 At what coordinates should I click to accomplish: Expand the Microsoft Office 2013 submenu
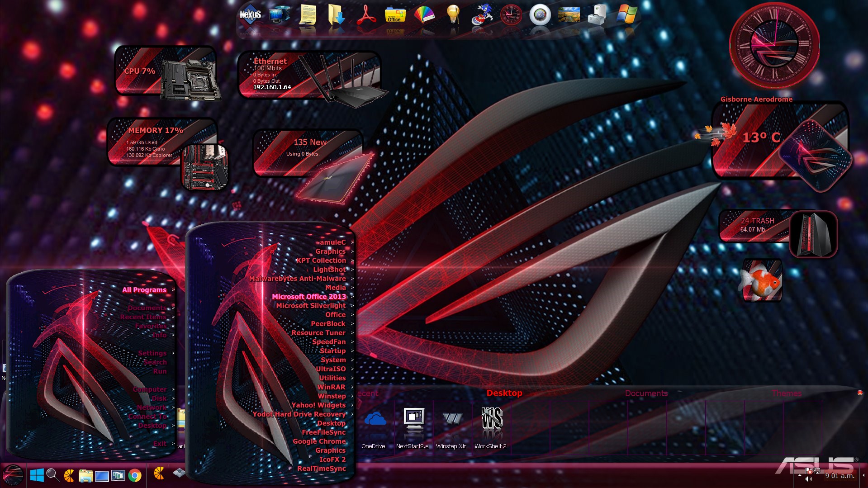(309, 297)
